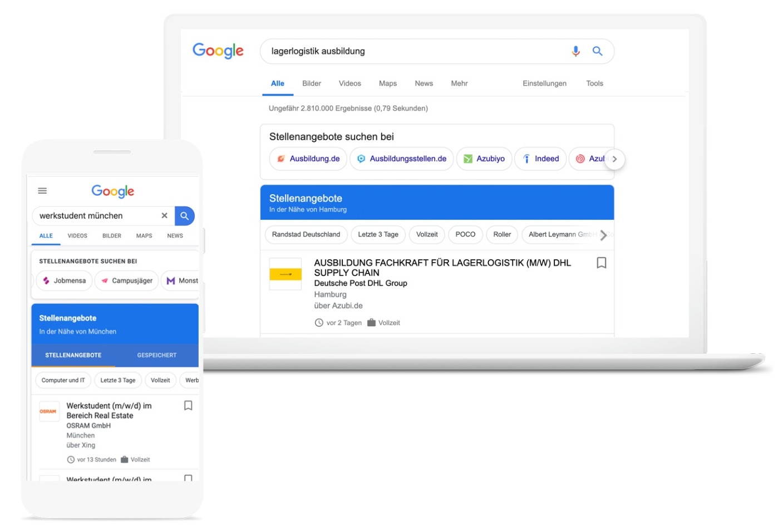Filter jobs by Randstad Deutschland
Image resolution: width=783 pixels, height=532 pixels.
(x=306, y=234)
